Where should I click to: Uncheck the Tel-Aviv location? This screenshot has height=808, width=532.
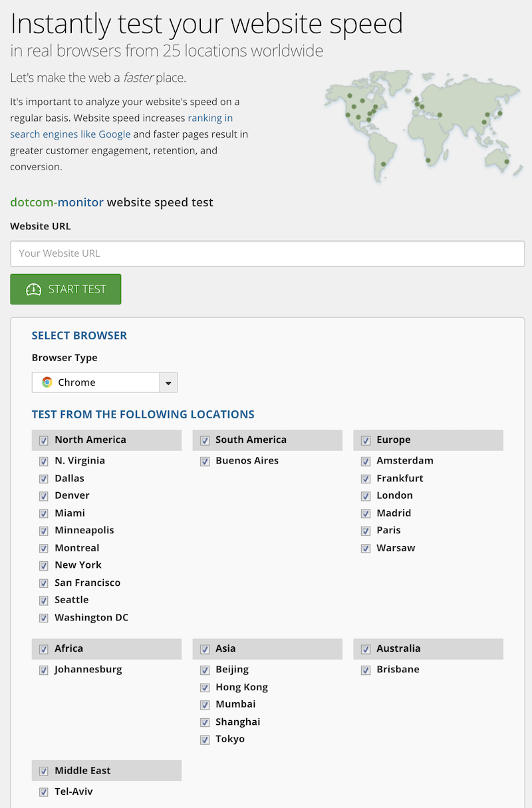point(44,792)
